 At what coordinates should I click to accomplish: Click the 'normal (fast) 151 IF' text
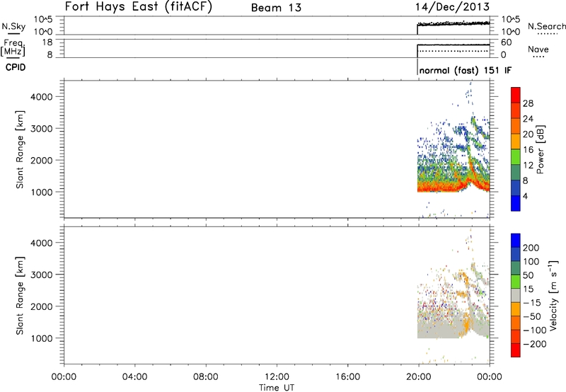click(x=466, y=70)
